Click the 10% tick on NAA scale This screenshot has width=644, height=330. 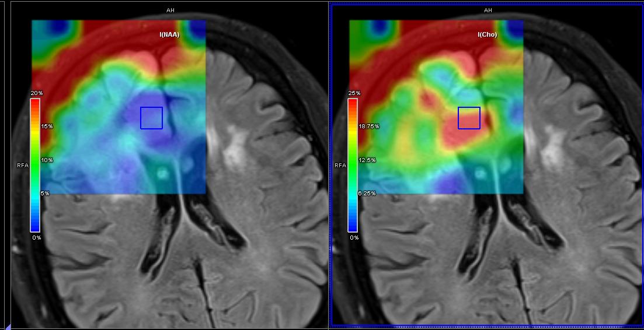pyautogui.click(x=47, y=160)
